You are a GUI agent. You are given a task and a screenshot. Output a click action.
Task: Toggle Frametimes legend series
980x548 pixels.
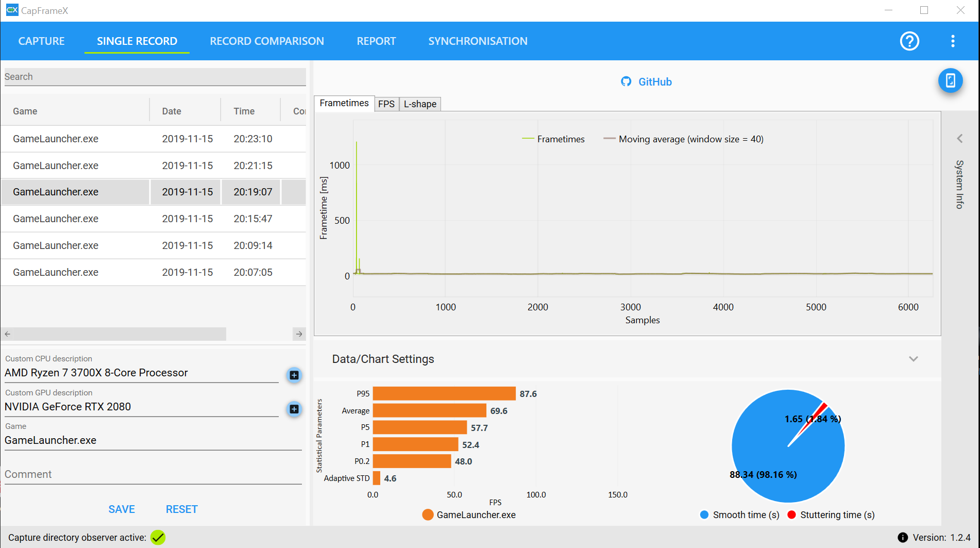point(553,139)
